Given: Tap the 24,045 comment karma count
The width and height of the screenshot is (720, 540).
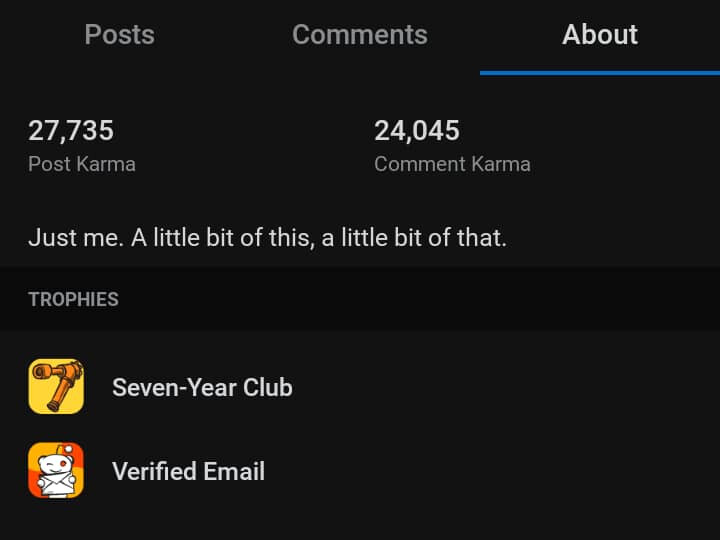Looking at the screenshot, I should tap(416, 130).
